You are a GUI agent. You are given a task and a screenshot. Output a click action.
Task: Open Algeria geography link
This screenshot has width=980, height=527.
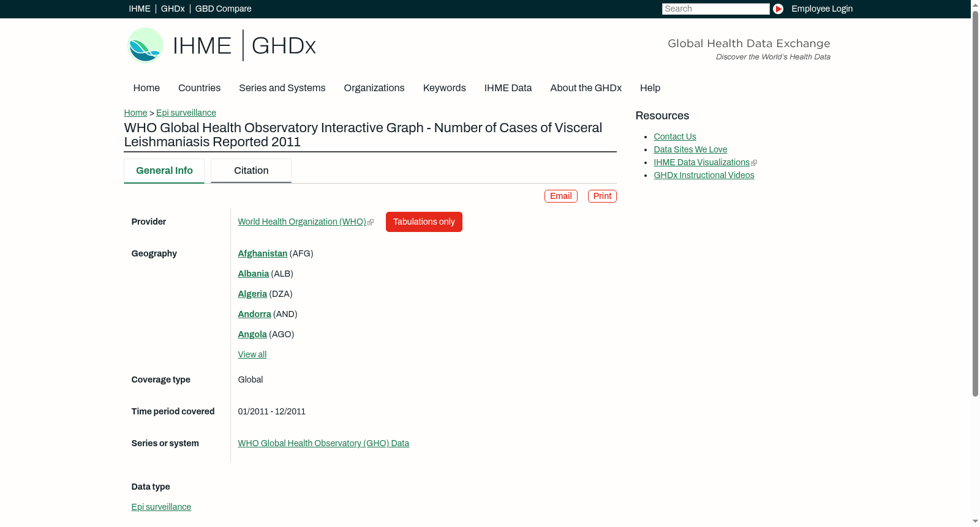coord(252,294)
